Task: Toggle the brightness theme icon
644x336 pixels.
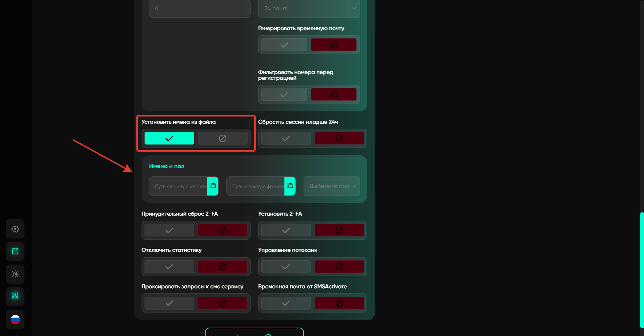Action: (x=15, y=274)
